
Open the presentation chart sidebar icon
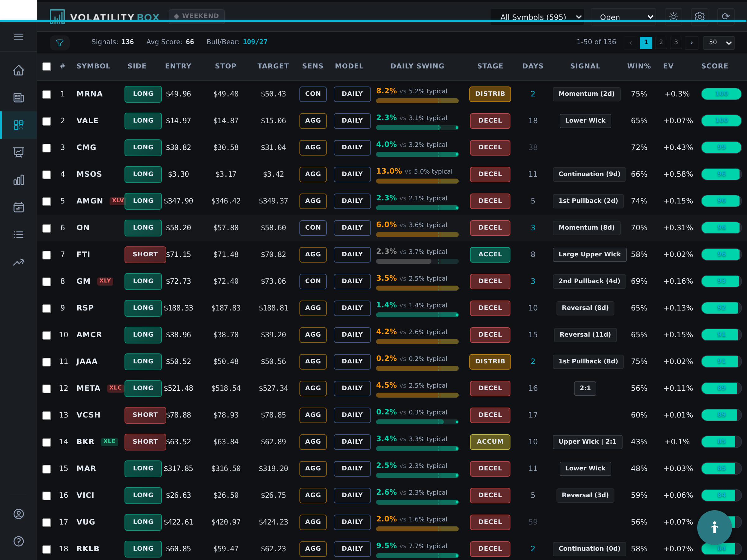point(19,152)
